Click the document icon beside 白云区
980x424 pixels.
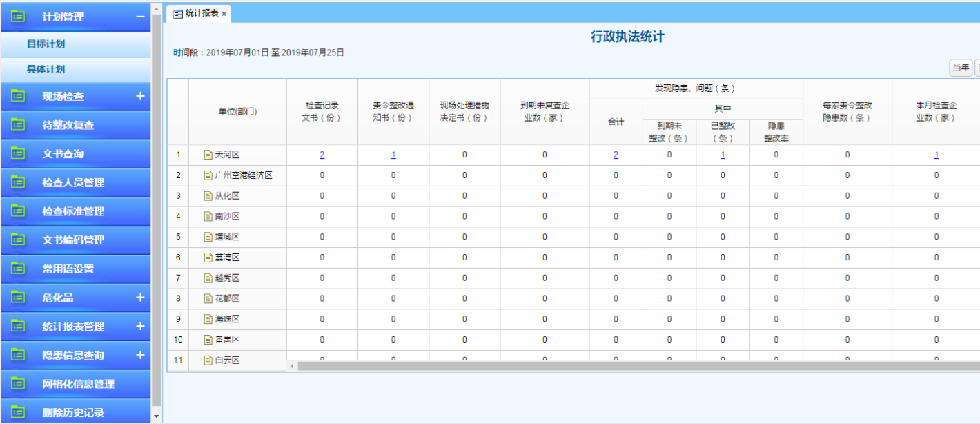pyautogui.click(x=208, y=360)
